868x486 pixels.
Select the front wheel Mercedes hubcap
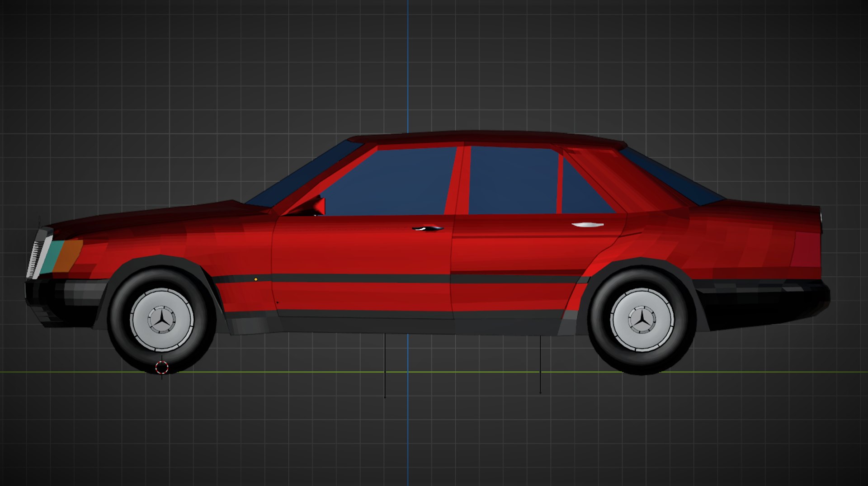161,320
